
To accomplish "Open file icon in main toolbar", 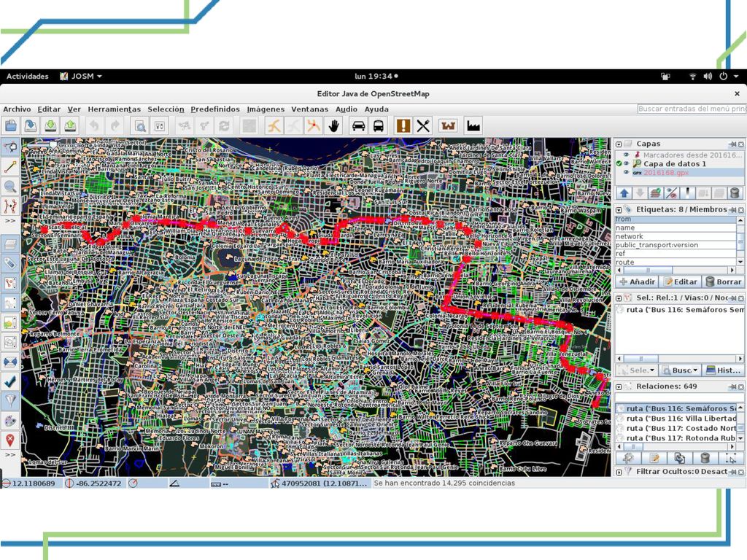I will [10, 126].
